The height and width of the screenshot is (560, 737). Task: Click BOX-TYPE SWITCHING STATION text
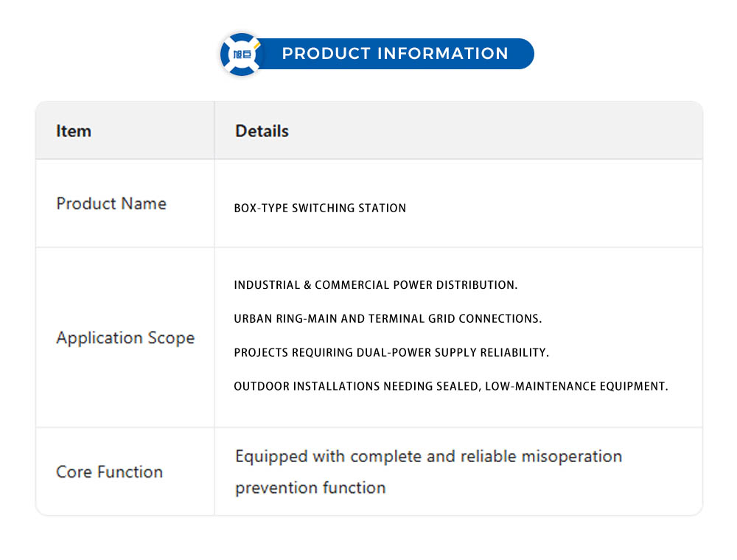click(x=320, y=209)
